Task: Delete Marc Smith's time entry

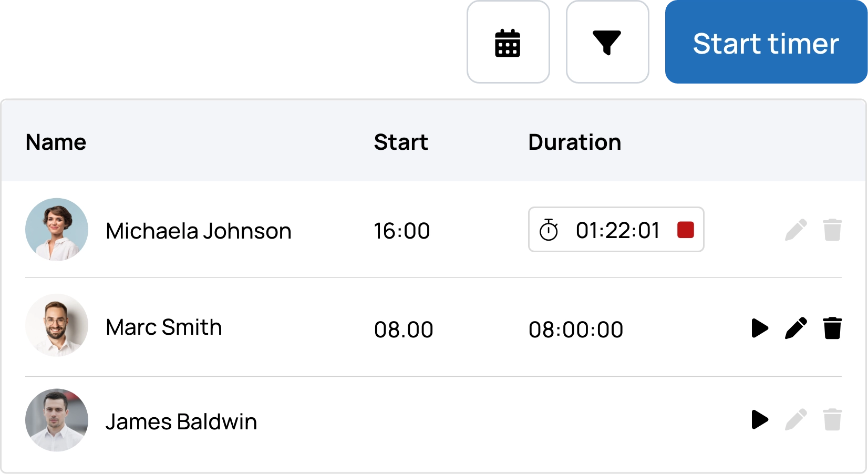Action: [832, 328]
